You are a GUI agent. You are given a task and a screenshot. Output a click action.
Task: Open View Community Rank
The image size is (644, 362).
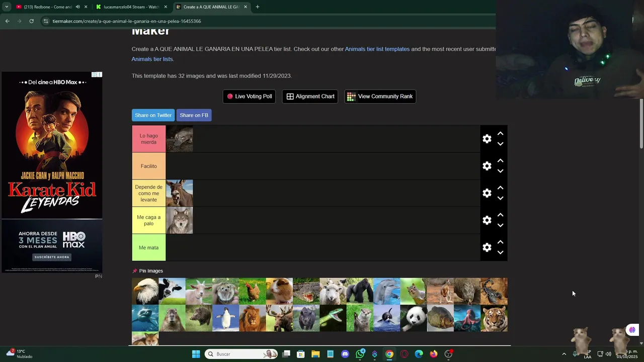pyautogui.click(x=380, y=97)
